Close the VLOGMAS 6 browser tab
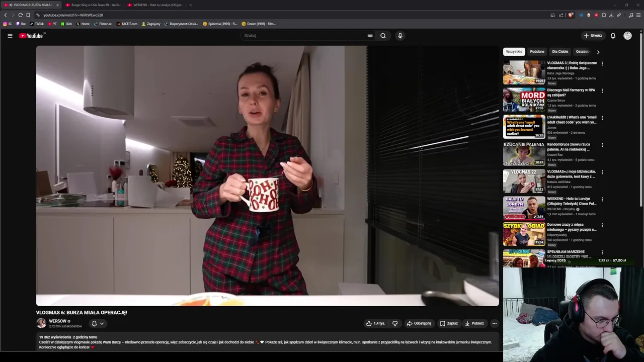Viewport: 644px width, 362px height. pyautogui.click(x=57, y=5)
